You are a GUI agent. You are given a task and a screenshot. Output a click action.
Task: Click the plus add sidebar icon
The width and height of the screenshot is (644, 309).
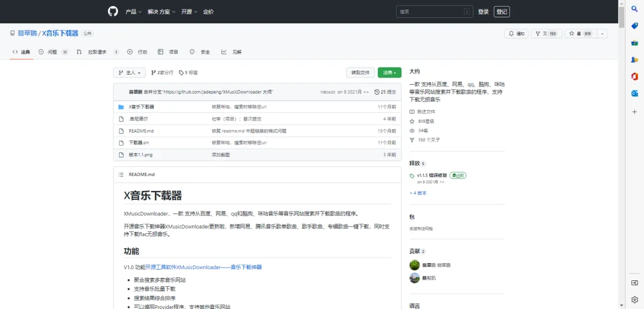[634, 112]
